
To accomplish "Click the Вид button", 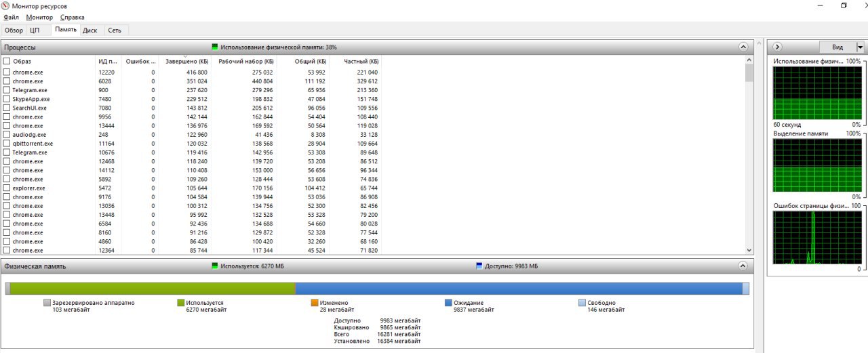I will pos(837,47).
